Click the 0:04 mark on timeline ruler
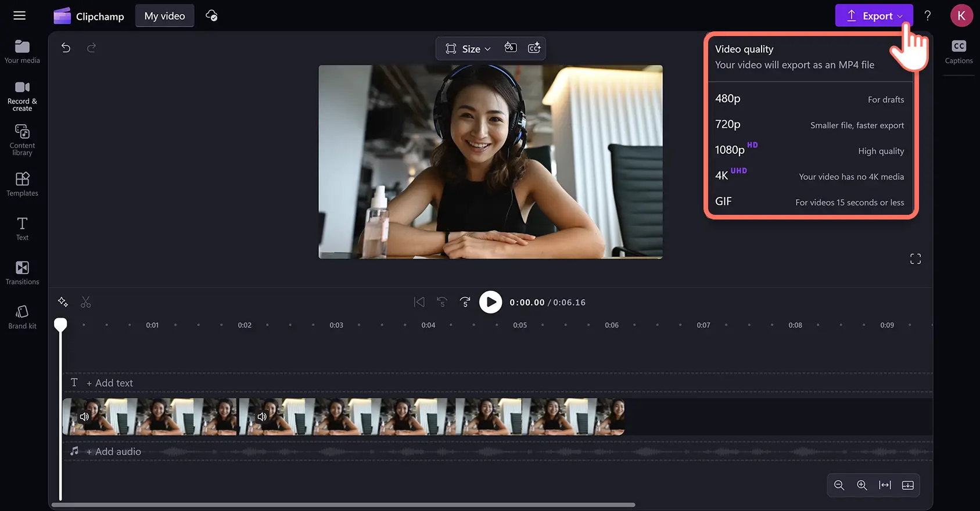Screen dimensions: 980x511 tap(428, 325)
